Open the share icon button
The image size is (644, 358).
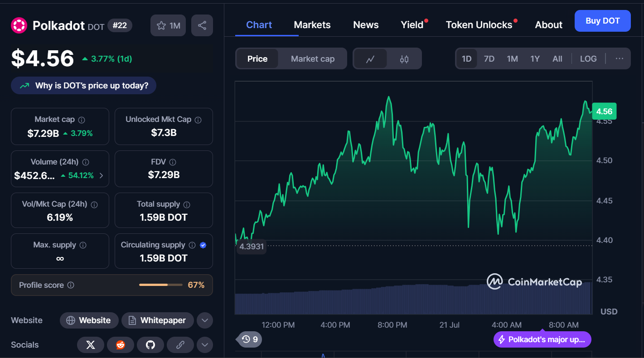[x=202, y=26]
